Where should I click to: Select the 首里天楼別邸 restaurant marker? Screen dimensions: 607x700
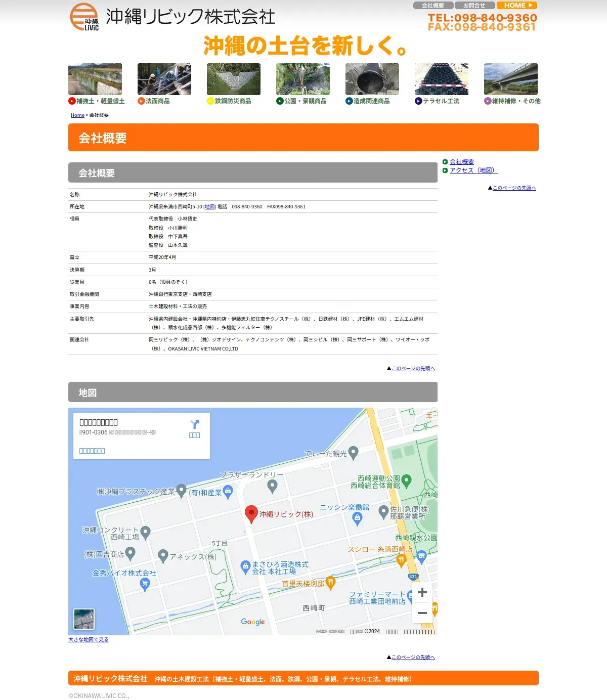coord(330,583)
